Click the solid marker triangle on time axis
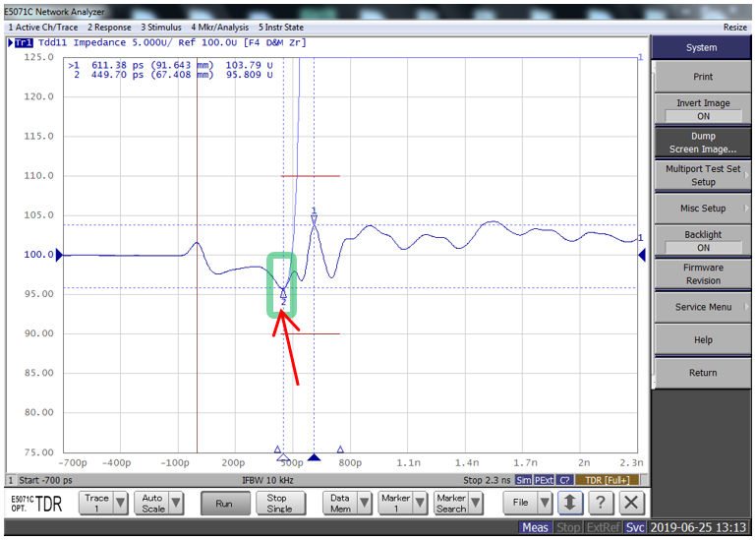Image resolution: width=756 pixels, height=540 pixels. (314, 457)
